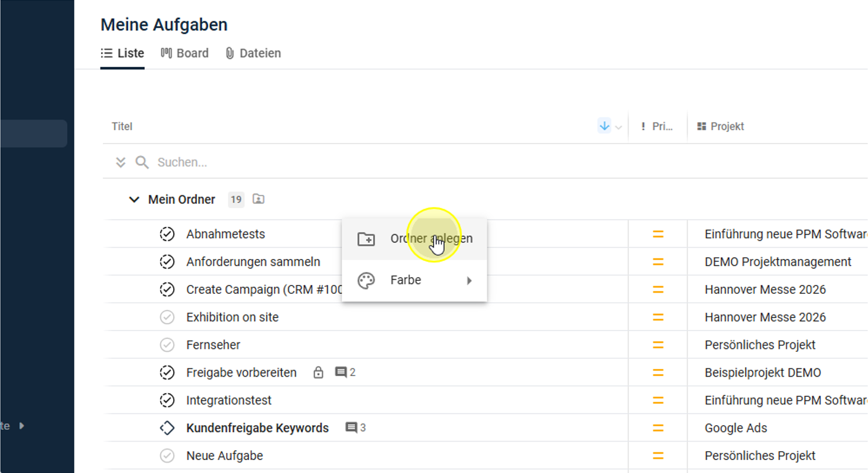The image size is (868, 473).
Task: Open the Farbe color menu entry
Action: coord(406,281)
